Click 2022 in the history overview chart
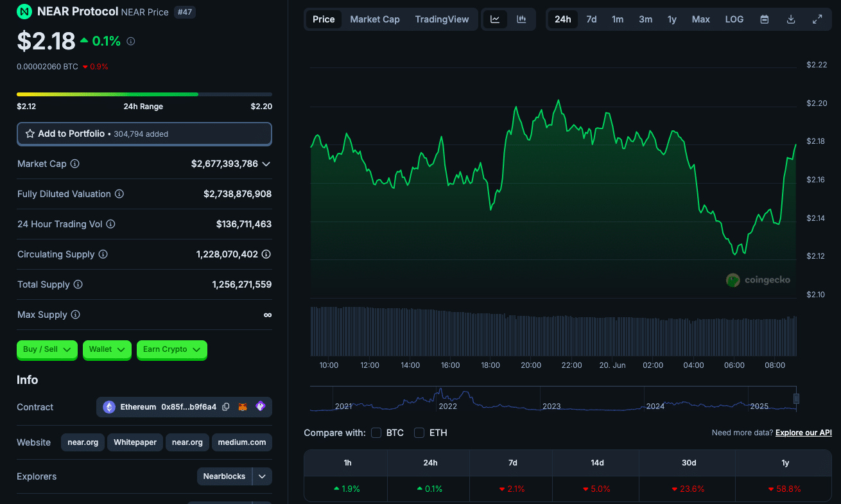 [447, 406]
